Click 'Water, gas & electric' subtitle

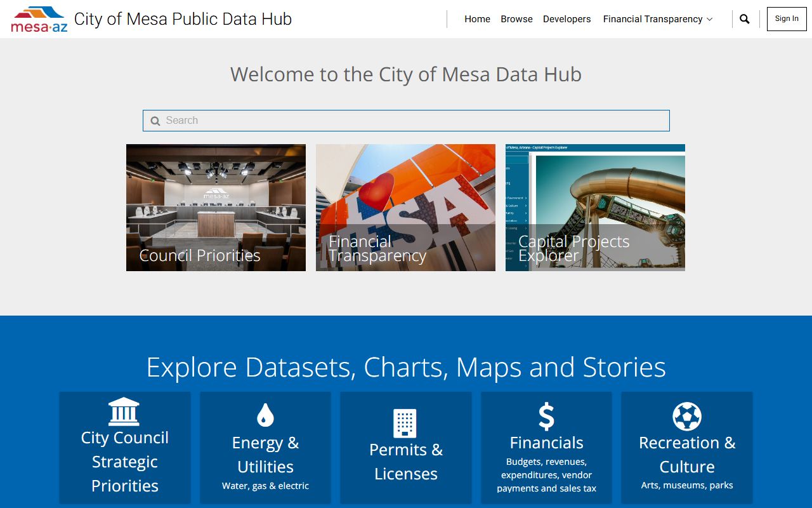pos(265,486)
